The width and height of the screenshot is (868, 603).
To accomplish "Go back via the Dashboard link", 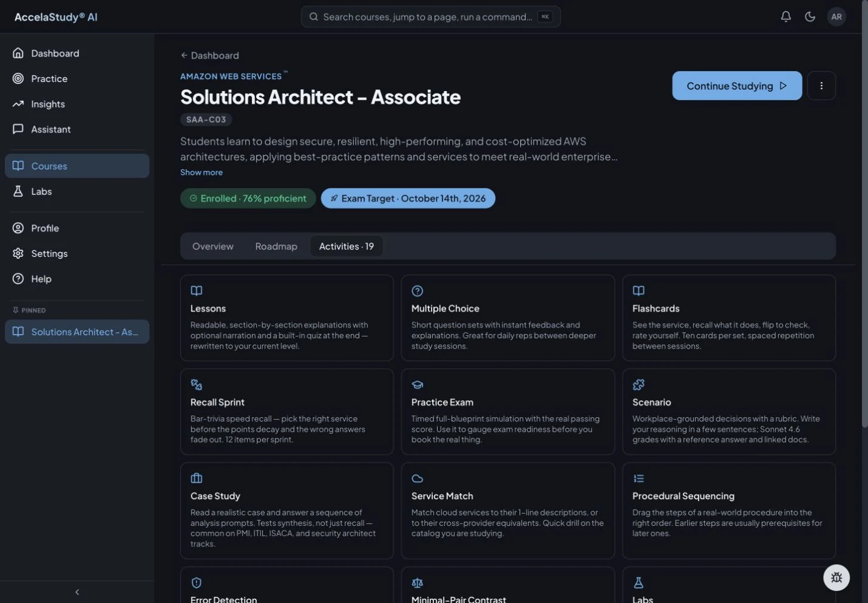I will coord(209,55).
